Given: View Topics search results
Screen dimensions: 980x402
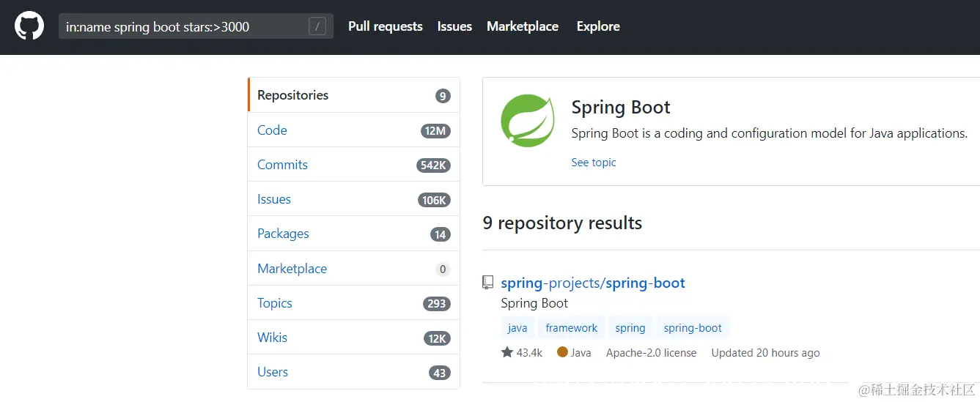Looking at the screenshot, I should click(275, 303).
